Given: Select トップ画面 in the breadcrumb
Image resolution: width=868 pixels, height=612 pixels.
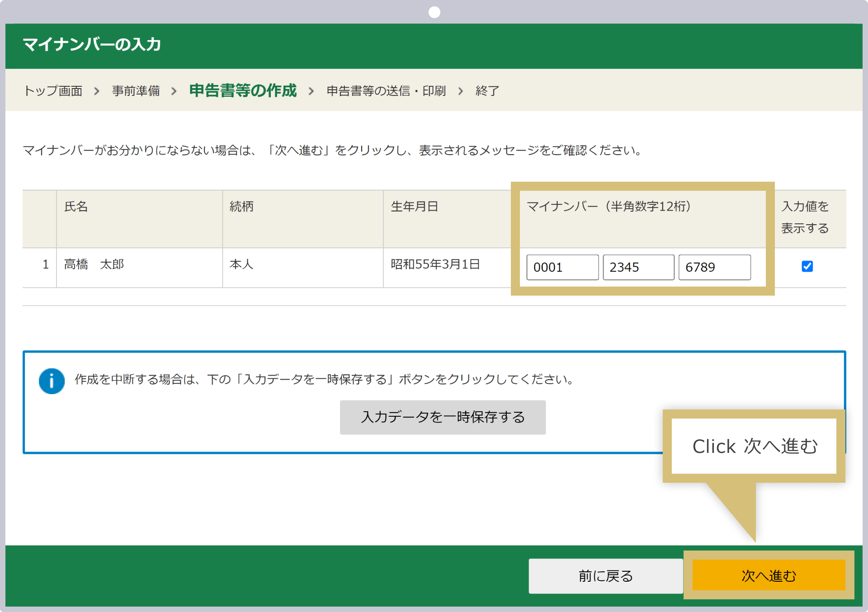Looking at the screenshot, I should (53, 91).
